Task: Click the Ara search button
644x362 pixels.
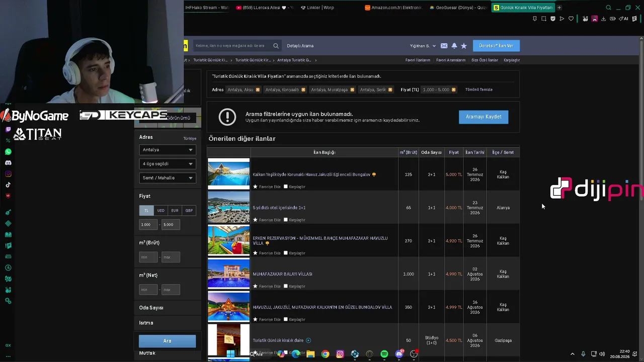Action: 168,341
